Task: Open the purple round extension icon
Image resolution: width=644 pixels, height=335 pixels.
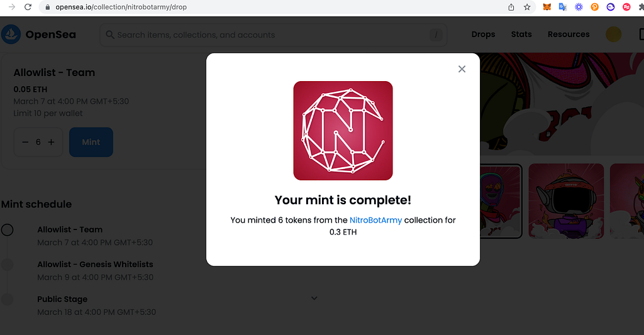Action: click(x=611, y=7)
